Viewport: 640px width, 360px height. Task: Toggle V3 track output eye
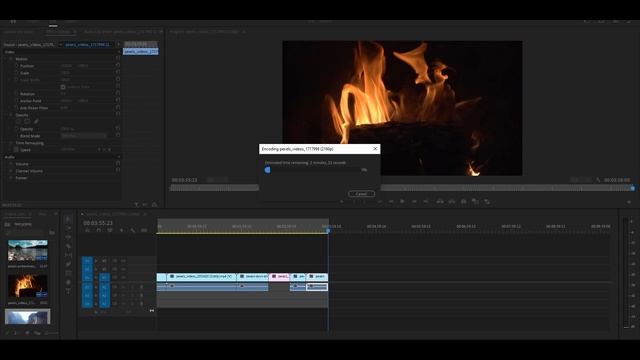click(x=123, y=260)
